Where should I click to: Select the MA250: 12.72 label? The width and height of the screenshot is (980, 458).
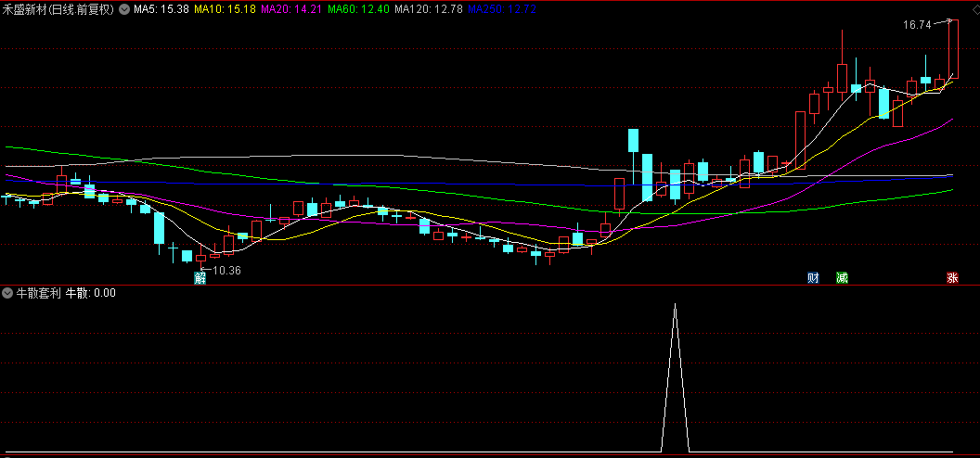pos(502,9)
